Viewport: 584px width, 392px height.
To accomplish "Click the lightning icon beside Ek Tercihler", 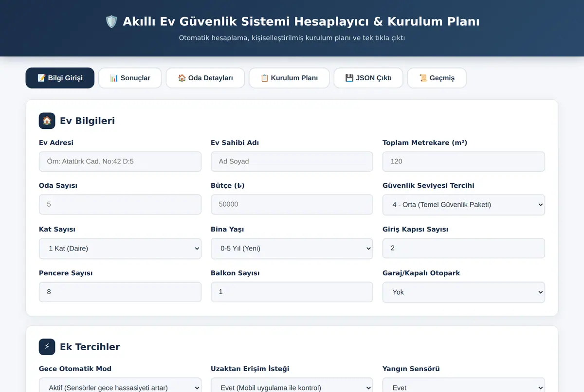I will click(47, 347).
